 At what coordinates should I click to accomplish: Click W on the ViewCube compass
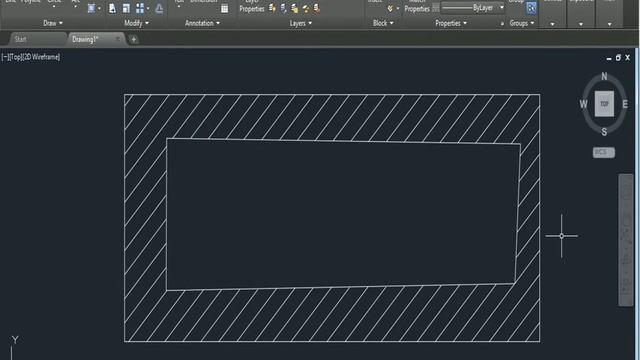coord(584,104)
